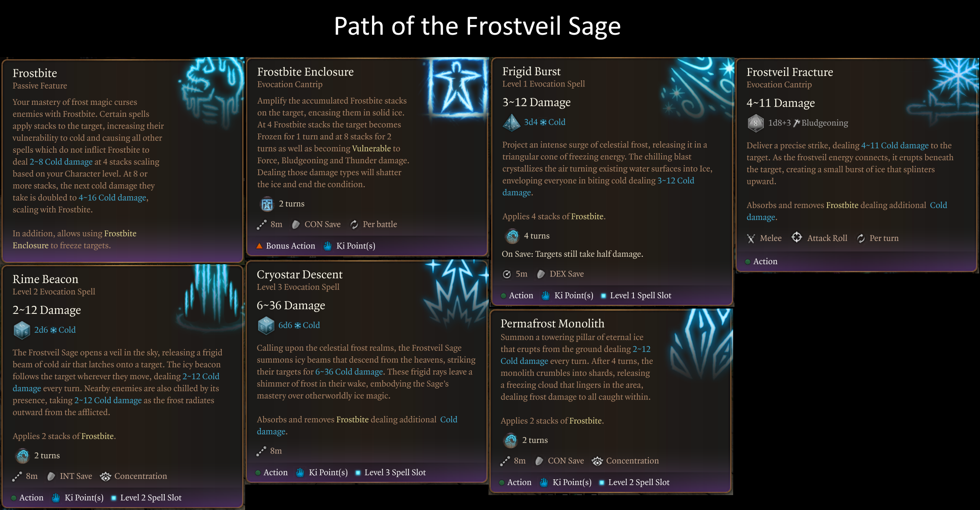
Task: Click the 6d6 Cold dice icon
Action: 266,326
